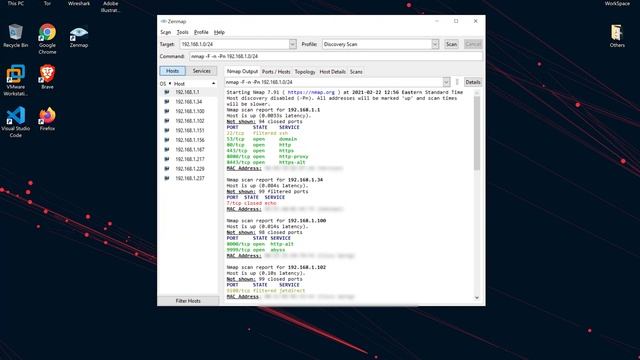Screen dimensions: 640x360
Task: Open the Tools menu
Action: 182,32
